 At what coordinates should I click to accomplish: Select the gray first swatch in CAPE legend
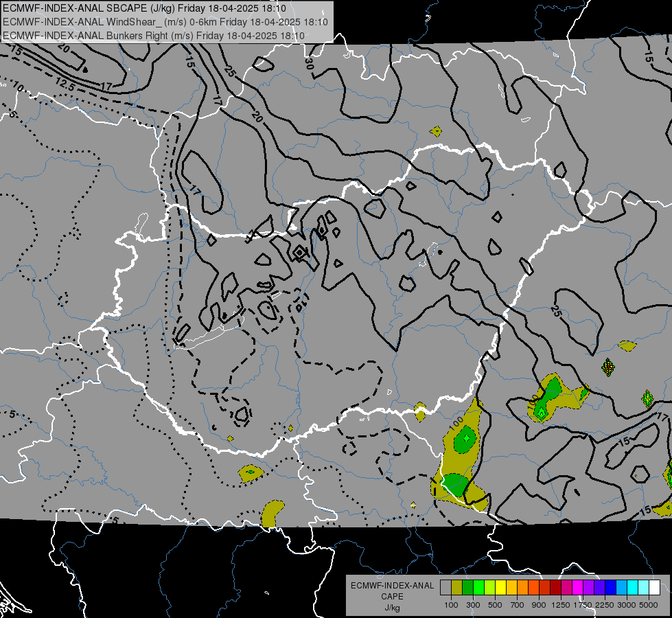tap(445, 587)
